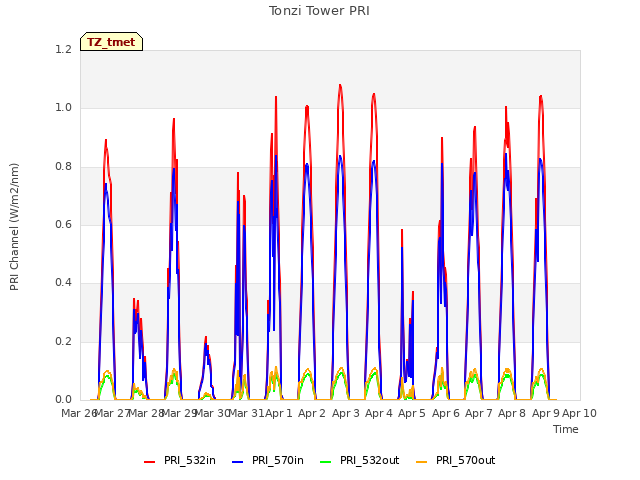
Task: Select the PRI_532out legend label
Action: [369, 460]
